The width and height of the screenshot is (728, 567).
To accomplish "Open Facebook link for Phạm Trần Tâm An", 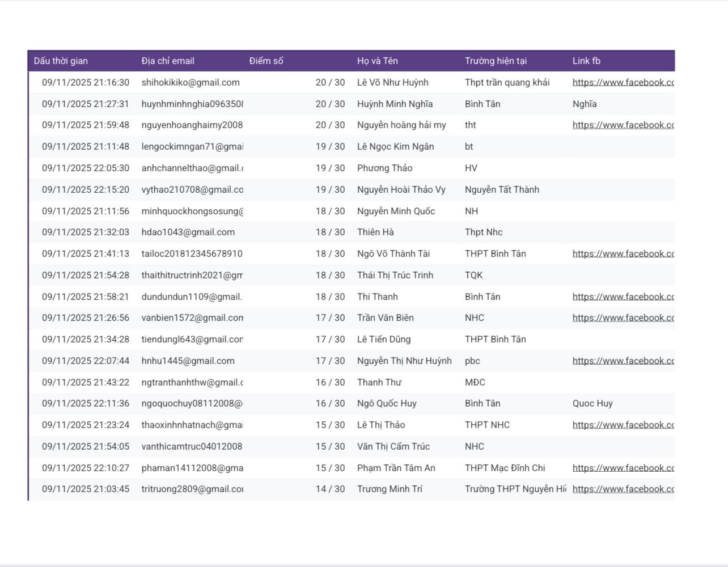I will [623, 468].
